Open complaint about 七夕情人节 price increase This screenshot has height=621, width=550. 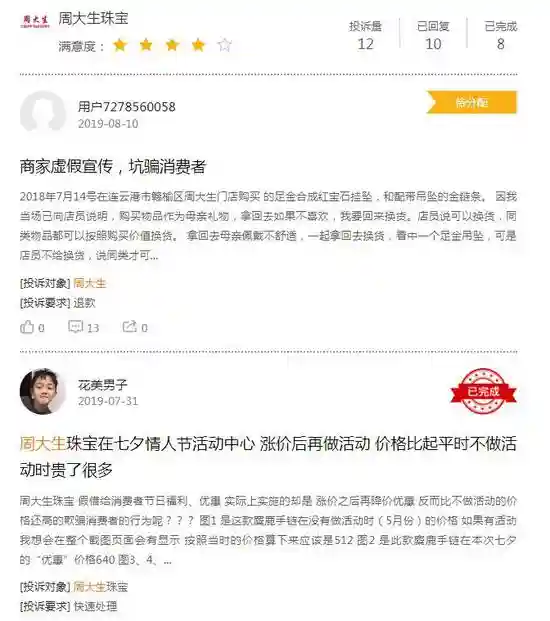pos(268,457)
